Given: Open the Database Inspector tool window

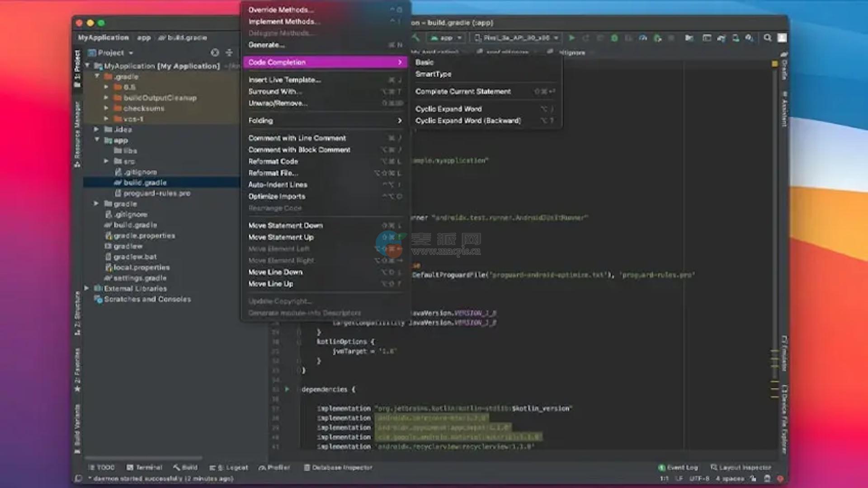Looking at the screenshot, I should coord(338,468).
